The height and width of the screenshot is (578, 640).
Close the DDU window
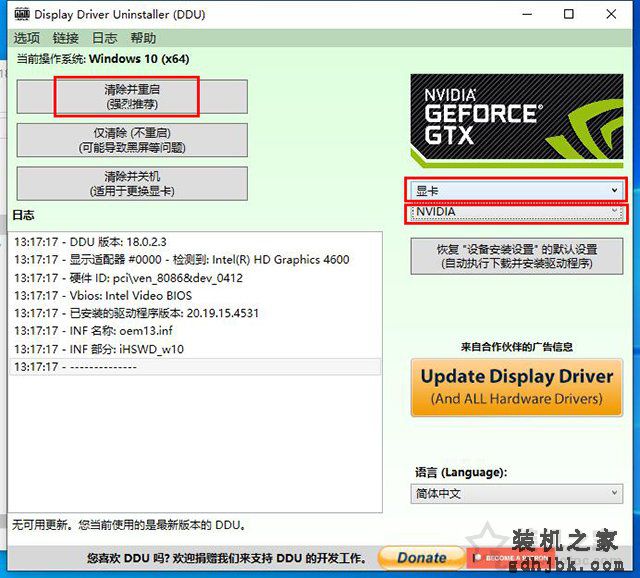(x=611, y=14)
